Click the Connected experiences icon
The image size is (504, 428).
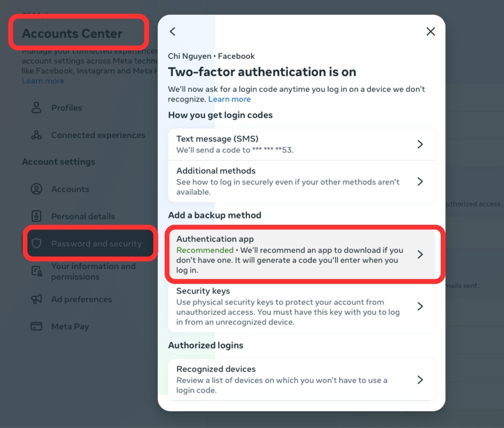click(x=36, y=135)
